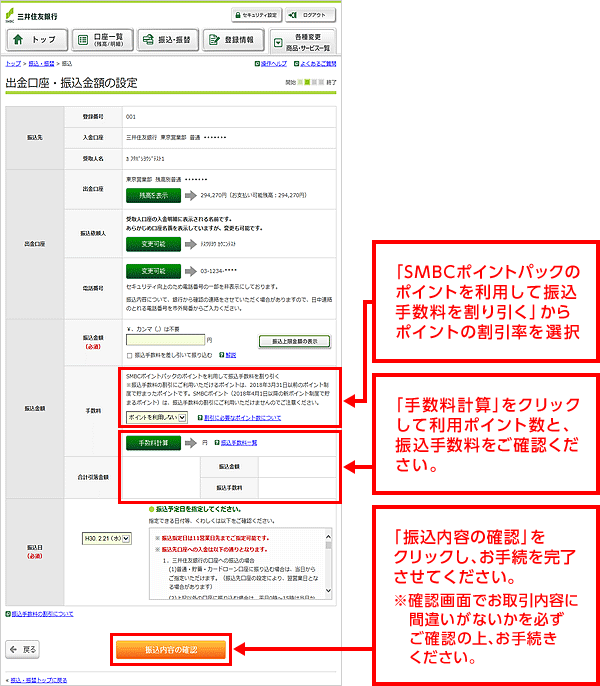This screenshot has width=600, height=686.
Task: Click the トップ breadcrumb link
Action: point(13,64)
